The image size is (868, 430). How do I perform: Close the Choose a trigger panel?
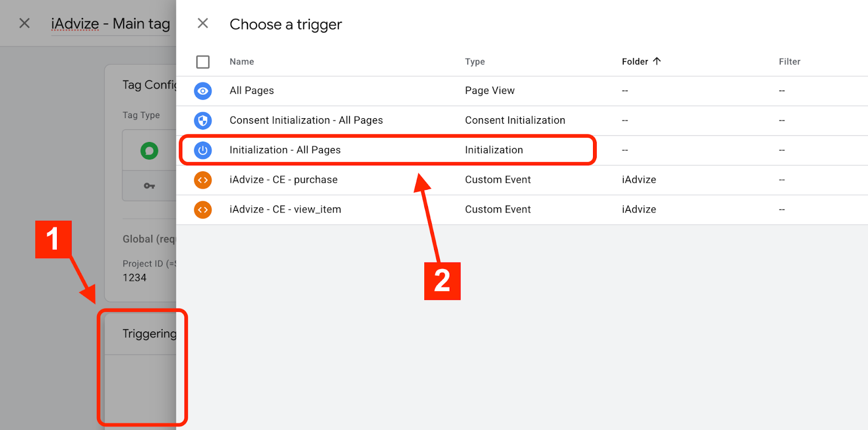point(203,23)
